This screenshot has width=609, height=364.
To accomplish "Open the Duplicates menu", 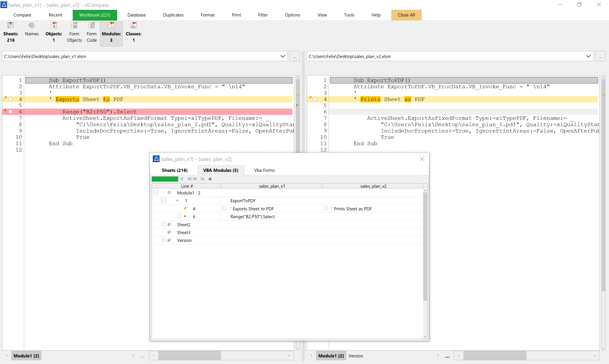I will (x=173, y=15).
